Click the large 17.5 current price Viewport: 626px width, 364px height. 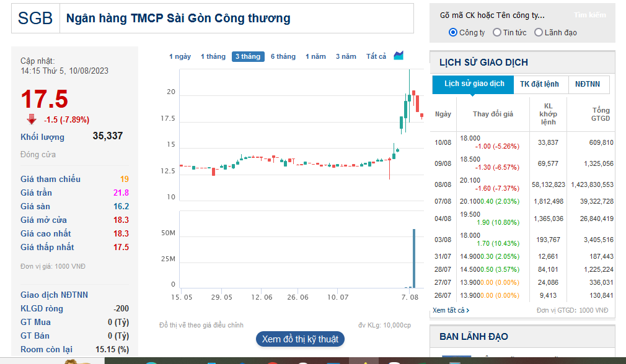pos(44,99)
